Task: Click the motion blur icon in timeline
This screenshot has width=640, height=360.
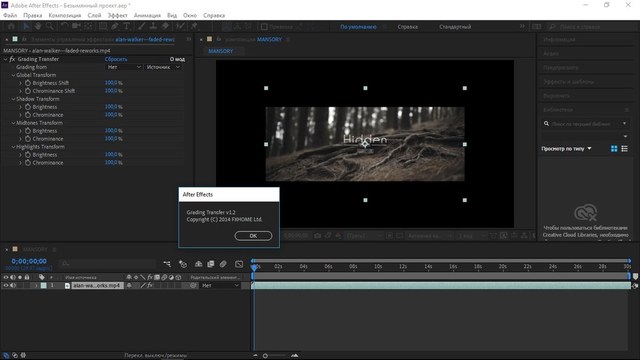Action: (223, 264)
